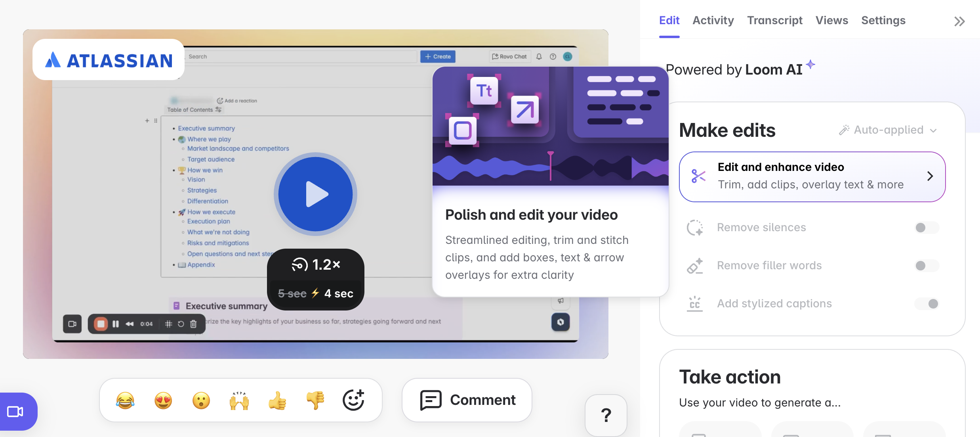Viewport: 980px width, 437px height.
Task: React with the surprised face emoji
Action: (201, 401)
